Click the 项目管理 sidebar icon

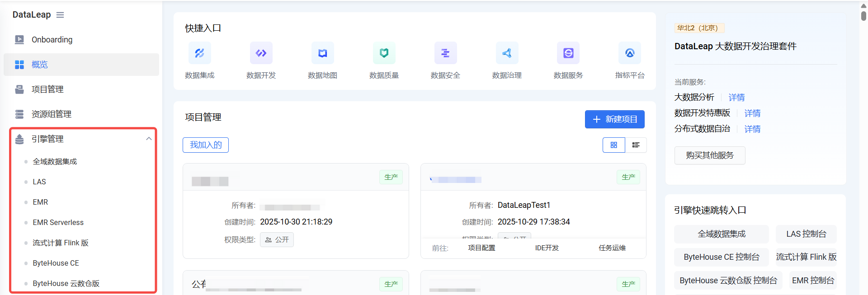[x=19, y=89]
